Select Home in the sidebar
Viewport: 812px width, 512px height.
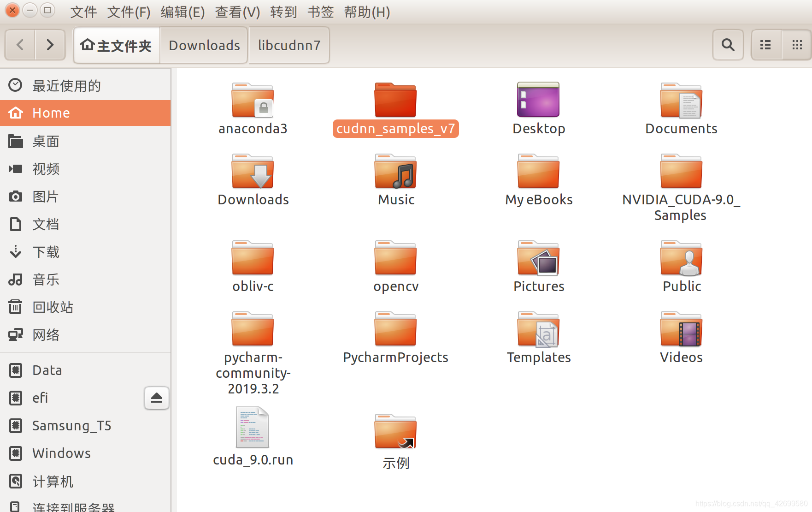pos(85,113)
